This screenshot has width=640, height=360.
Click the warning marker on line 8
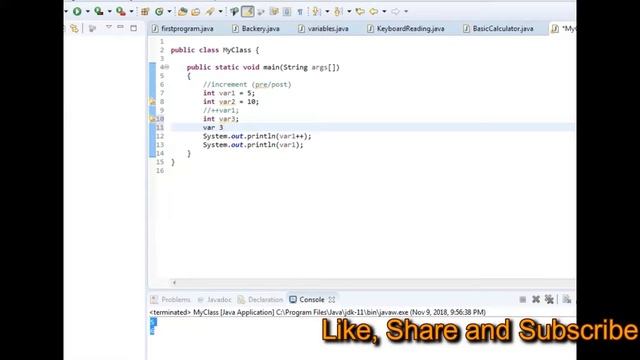click(x=152, y=102)
